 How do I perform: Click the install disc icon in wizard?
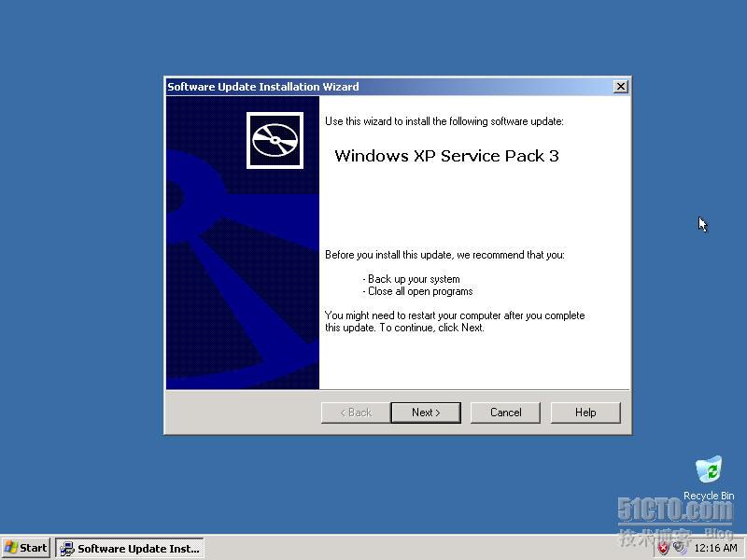point(275,141)
